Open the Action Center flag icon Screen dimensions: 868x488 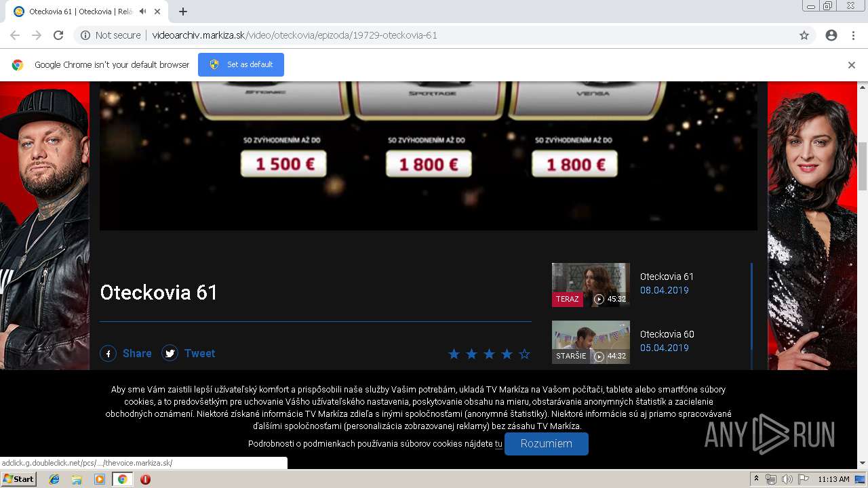point(803,479)
